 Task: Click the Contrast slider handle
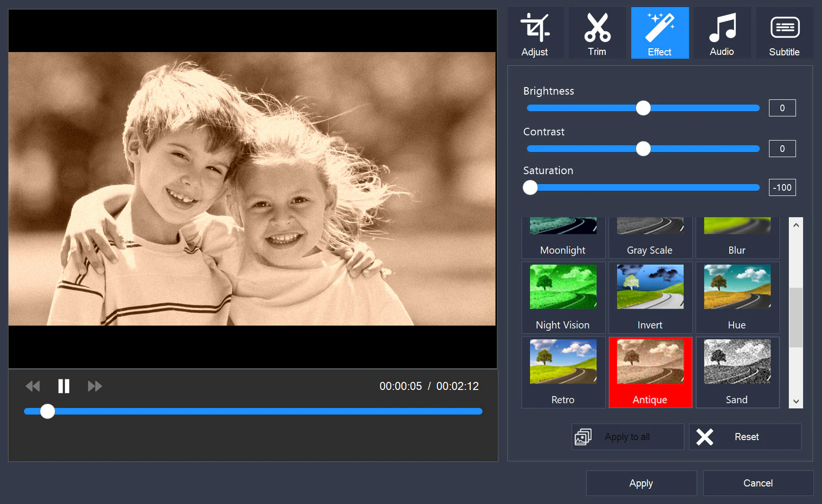point(643,149)
